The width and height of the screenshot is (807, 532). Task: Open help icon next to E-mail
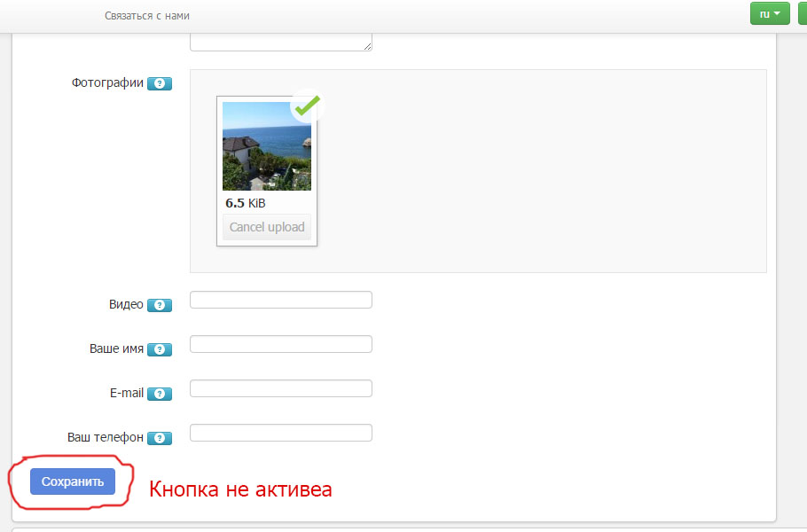(x=160, y=394)
